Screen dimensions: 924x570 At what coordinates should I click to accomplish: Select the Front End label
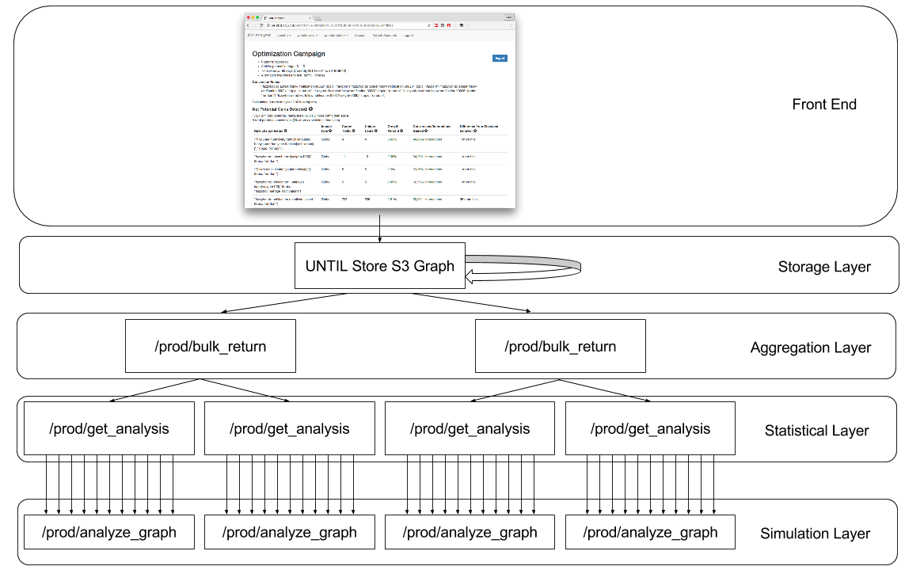(x=823, y=104)
